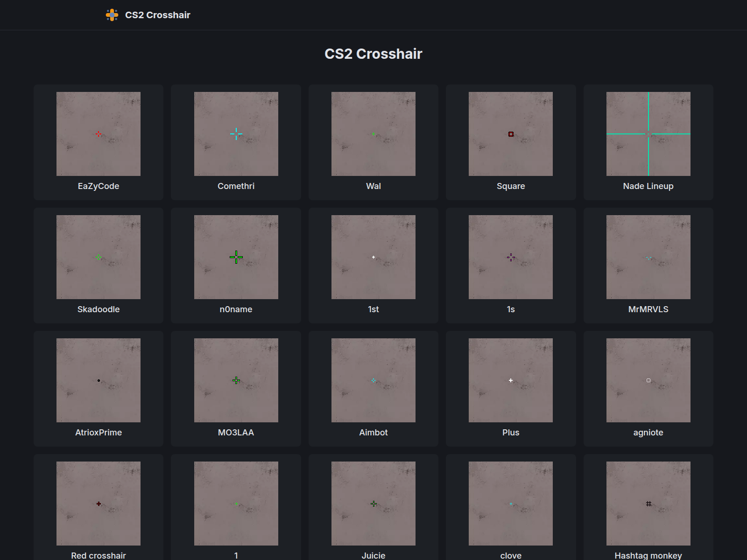
Task: Click the AtrioxPrime crosshair image
Action: coord(98,380)
